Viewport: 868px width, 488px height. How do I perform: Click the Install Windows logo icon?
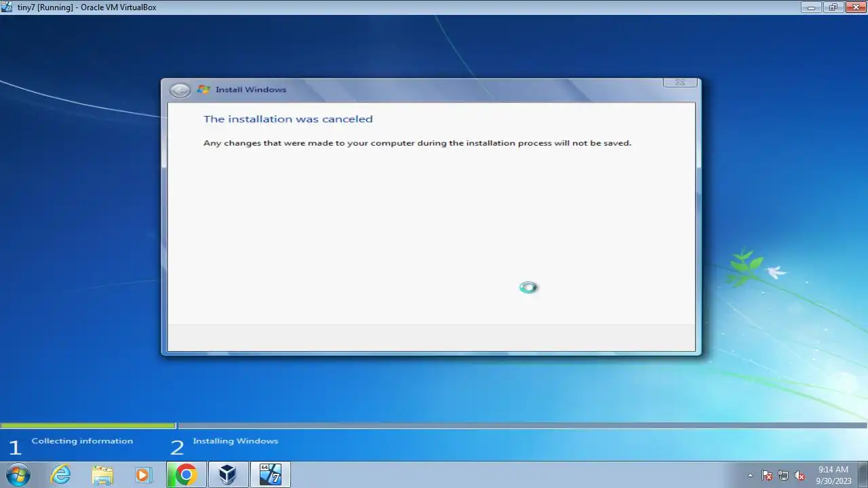(x=203, y=89)
